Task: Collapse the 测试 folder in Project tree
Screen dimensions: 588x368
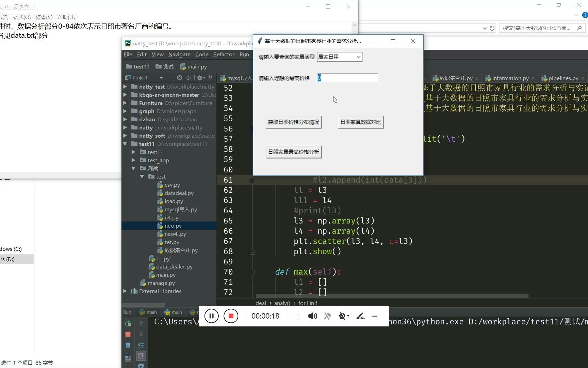Action: pos(133,168)
